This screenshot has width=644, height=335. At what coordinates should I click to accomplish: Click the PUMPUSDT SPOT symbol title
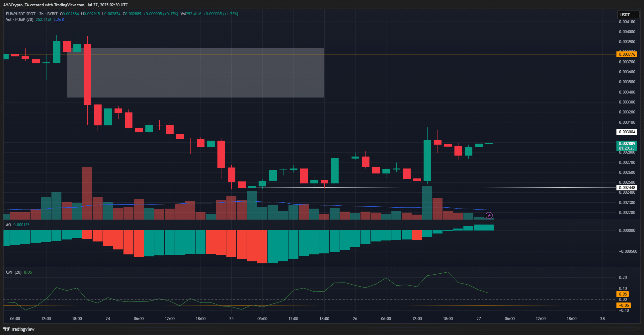[21, 14]
